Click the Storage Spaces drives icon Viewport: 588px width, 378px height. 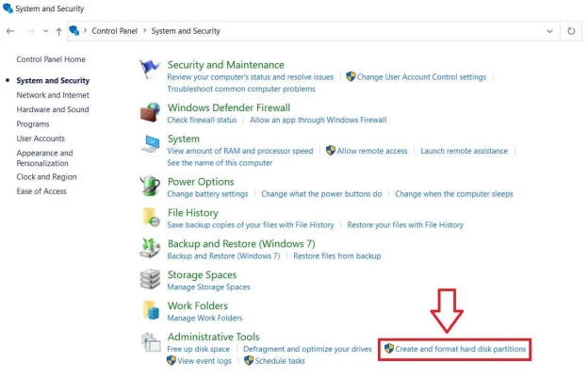(x=150, y=279)
